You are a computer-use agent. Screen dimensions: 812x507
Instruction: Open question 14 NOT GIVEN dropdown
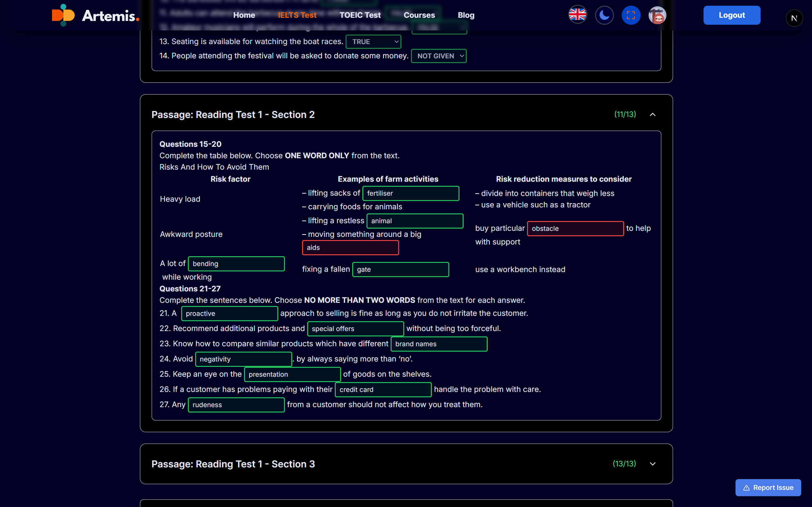(439, 56)
